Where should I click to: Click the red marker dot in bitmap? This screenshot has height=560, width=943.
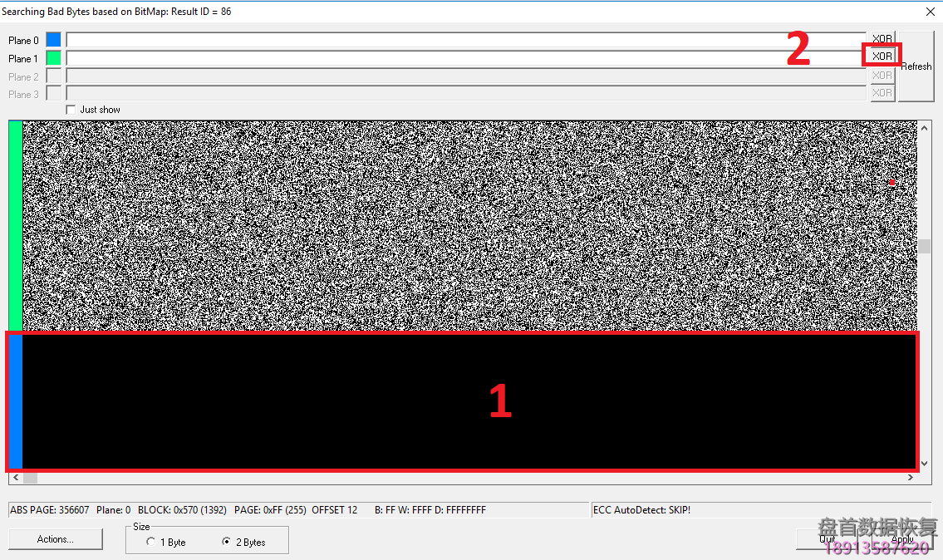click(x=892, y=182)
